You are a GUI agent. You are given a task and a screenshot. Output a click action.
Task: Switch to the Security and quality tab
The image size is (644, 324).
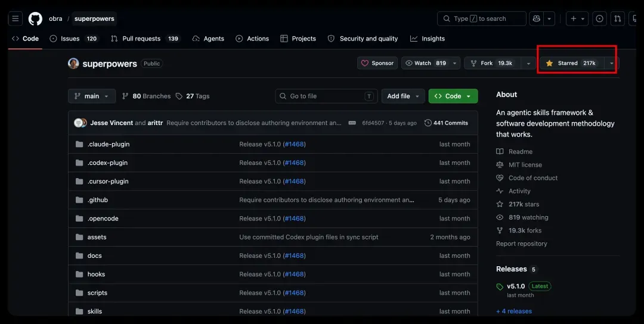pos(363,39)
